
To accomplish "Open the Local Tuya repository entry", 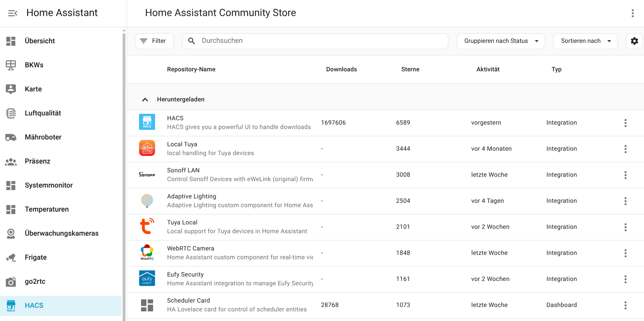I will 386,149.
